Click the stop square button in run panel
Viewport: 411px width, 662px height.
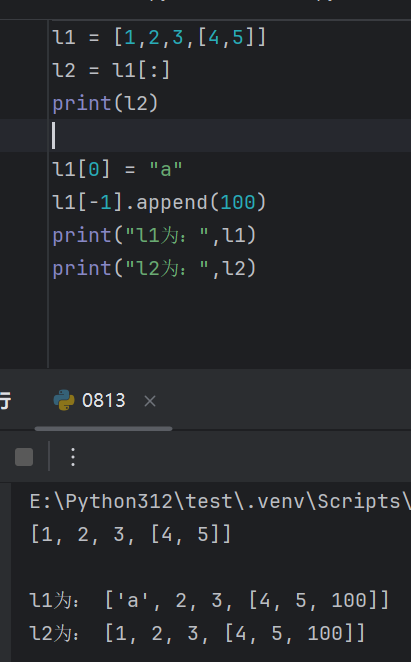[24, 457]
